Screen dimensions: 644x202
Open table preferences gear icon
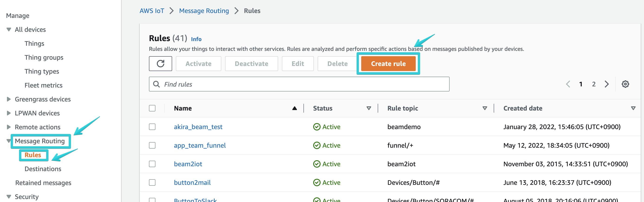[625, 84]
